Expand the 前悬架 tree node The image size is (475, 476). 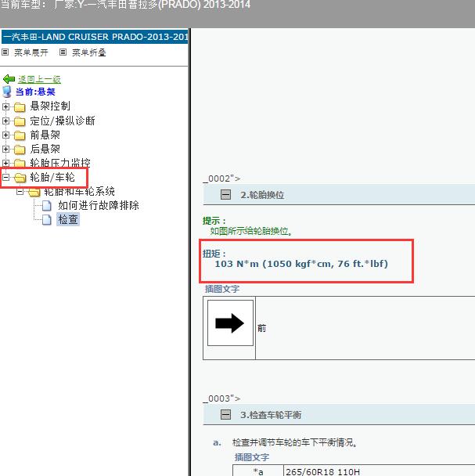[x=5, y=135]
